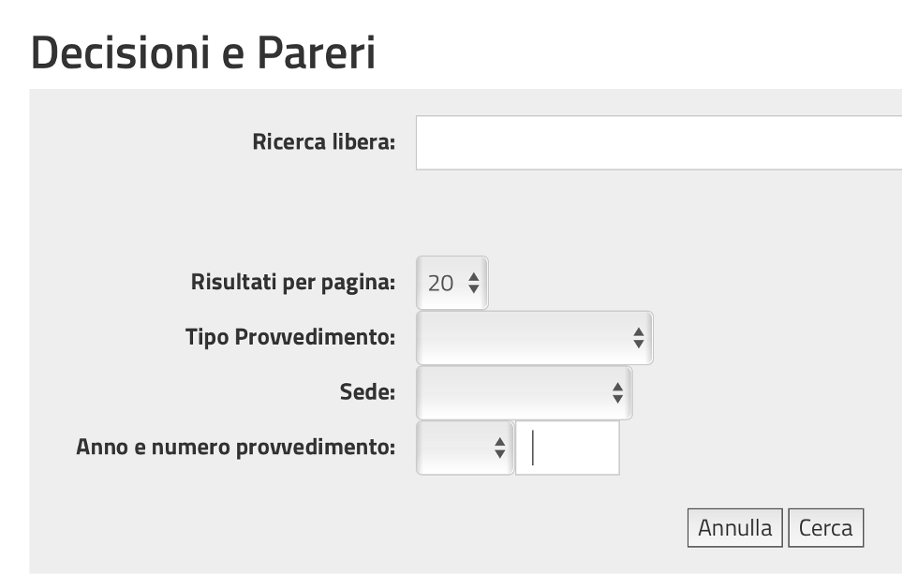Click the up-down arrows in Tipo Provvedimento selector
Image resolution: width=903 pixels, height=588 pixels.
click(638, 338)
